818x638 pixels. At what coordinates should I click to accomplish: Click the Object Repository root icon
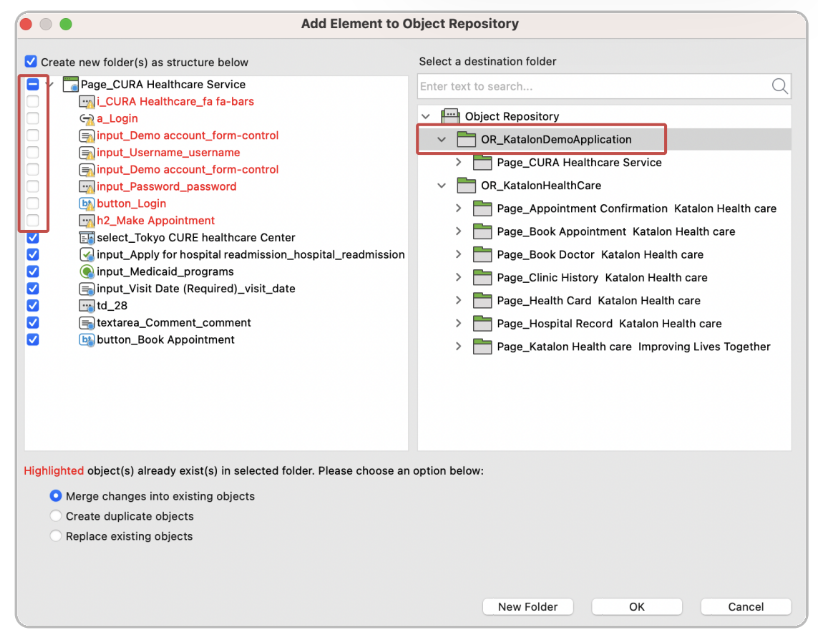[x=449, y=116]
